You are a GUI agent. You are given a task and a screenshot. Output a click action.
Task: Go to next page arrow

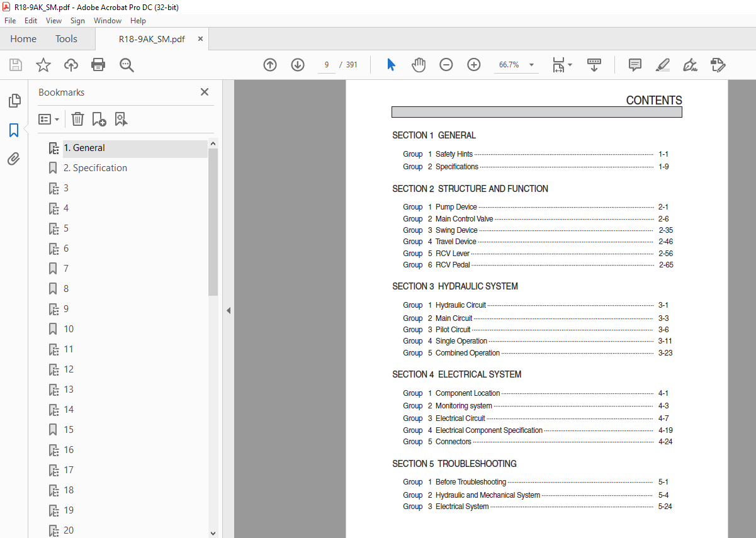point(298,65)
